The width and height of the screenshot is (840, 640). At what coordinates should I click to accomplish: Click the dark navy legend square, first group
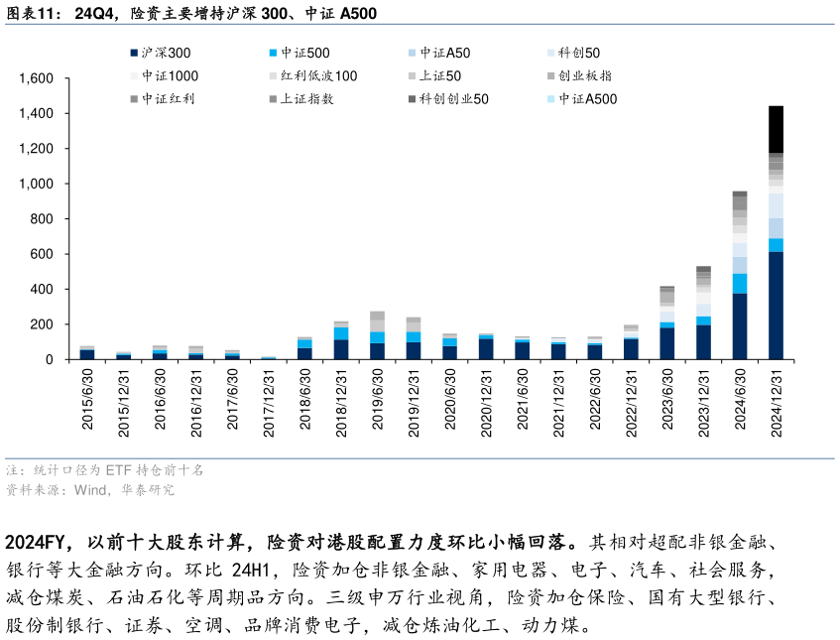pos(133,52)
